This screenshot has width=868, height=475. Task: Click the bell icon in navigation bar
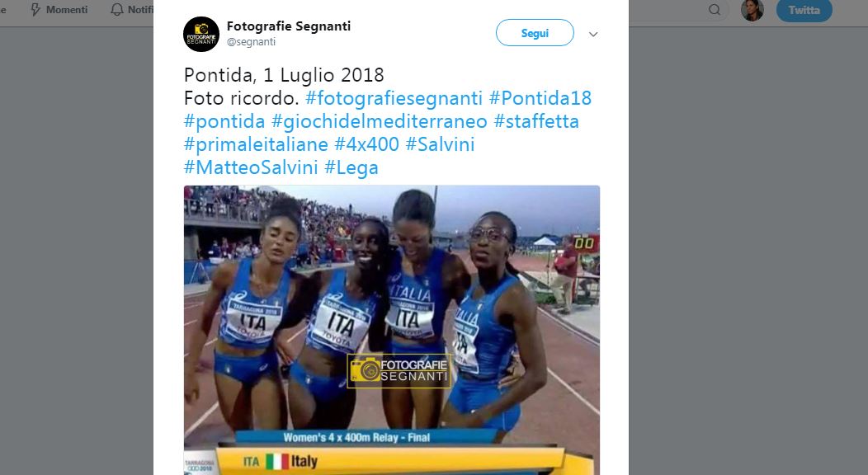(117, 10)
